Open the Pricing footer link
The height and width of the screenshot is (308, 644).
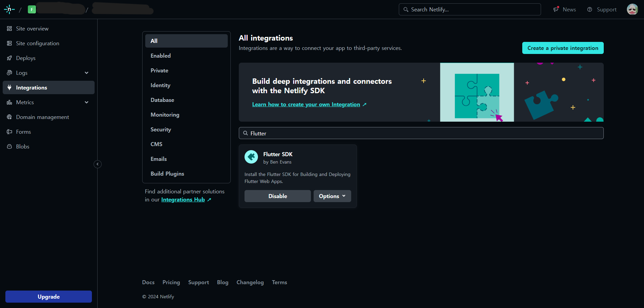[x=171, y=283]
